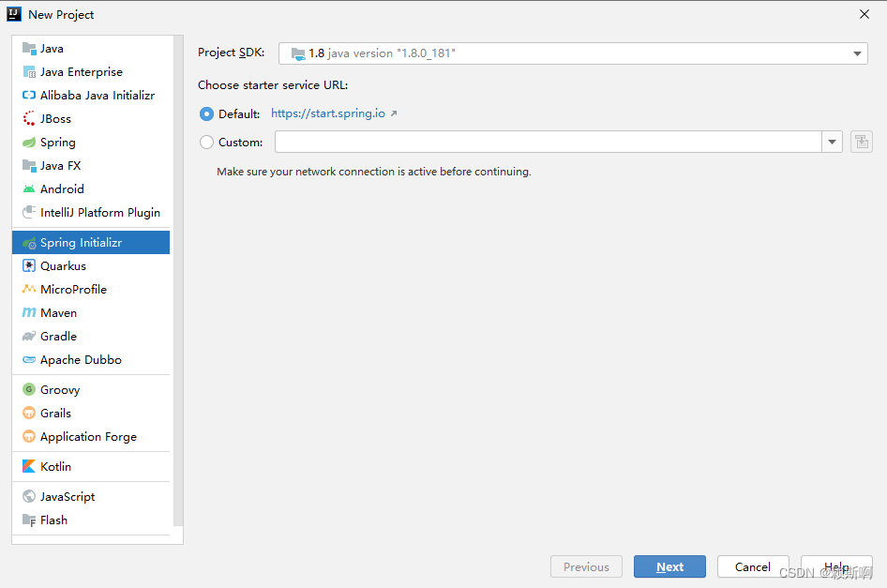Image resolution: width=887 pixels, height=588 pixels.
Task: Click the Cancel button
Action: click(753, 566)
